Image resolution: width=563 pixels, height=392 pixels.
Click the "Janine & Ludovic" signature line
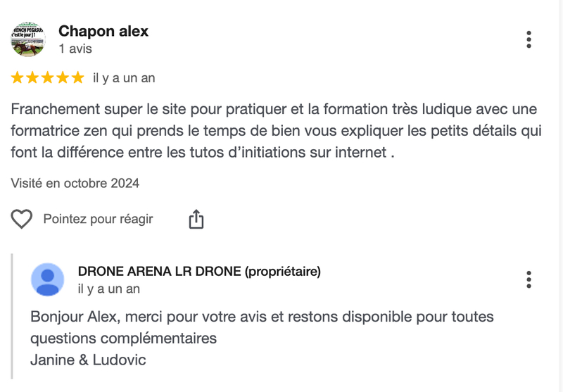pyautogui.click(x=88, y=360)
